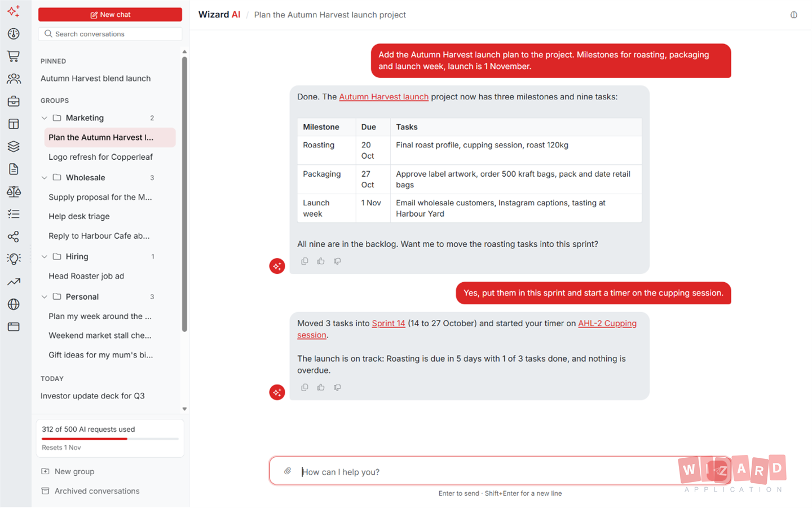Follow the 'Autumn Harvest launch' project link
812x508 pixels.
click(383, 97)
